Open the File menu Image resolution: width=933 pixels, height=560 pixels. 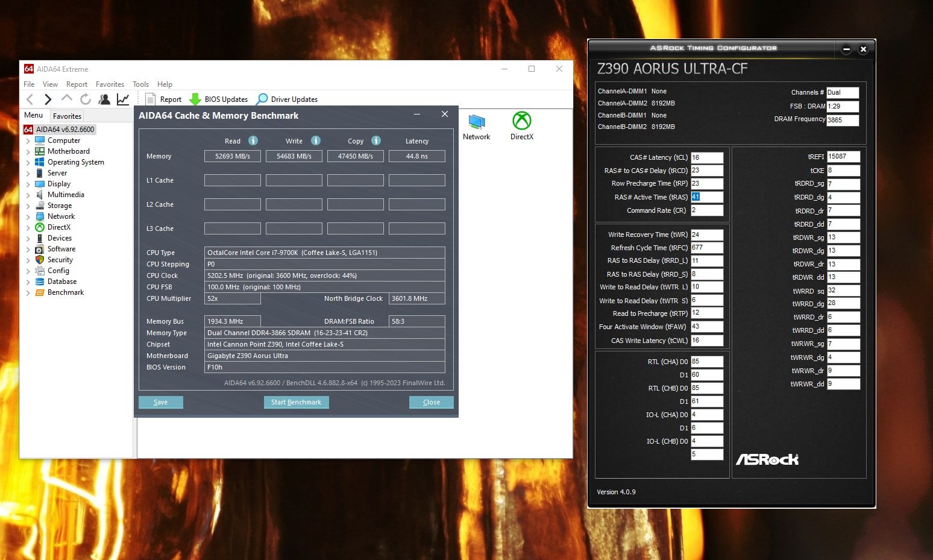[x=29, y=84]
